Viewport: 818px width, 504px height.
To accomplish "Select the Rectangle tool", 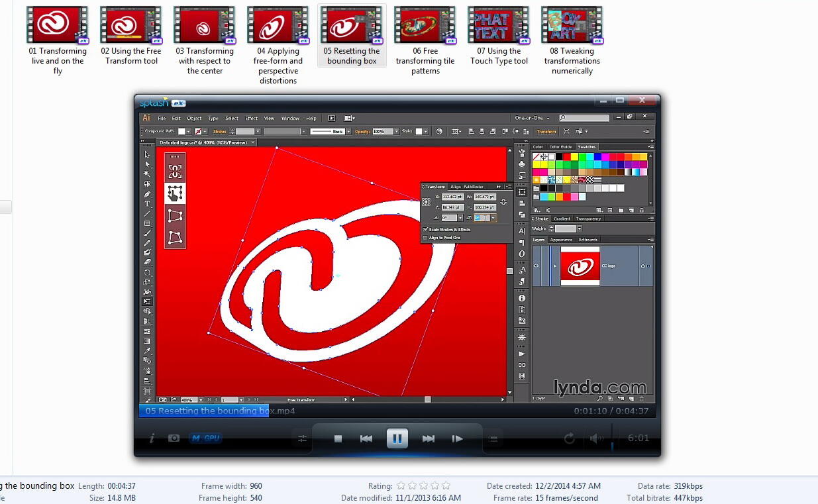I will pyautogui.click(x=147, y=224).
